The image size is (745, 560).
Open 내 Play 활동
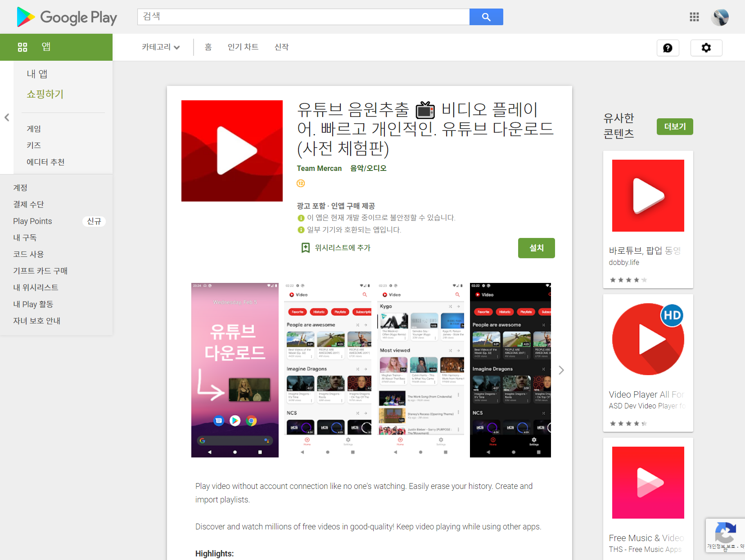(x=33, y=304)
